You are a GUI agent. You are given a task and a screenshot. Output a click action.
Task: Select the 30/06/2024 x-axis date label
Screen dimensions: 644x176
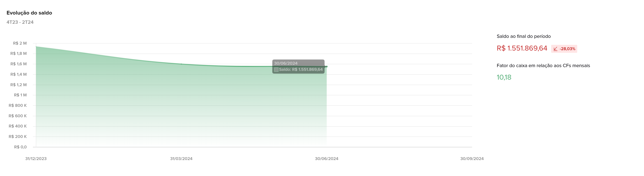[326, 159]
